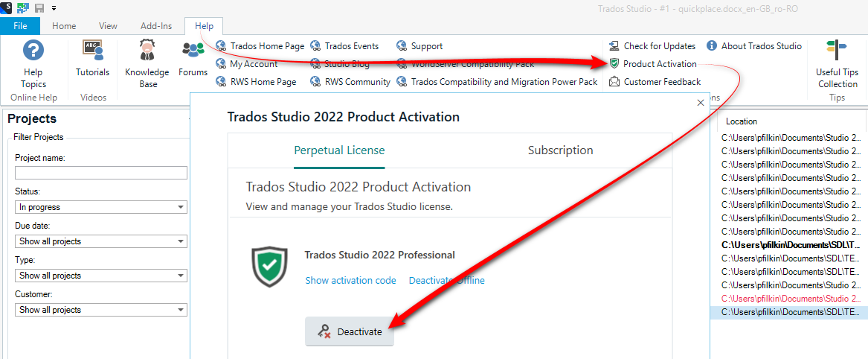Switch to the Add-Ins ribbon tab
The width and height of the screenshot is (868, 359).
point(156,26)
